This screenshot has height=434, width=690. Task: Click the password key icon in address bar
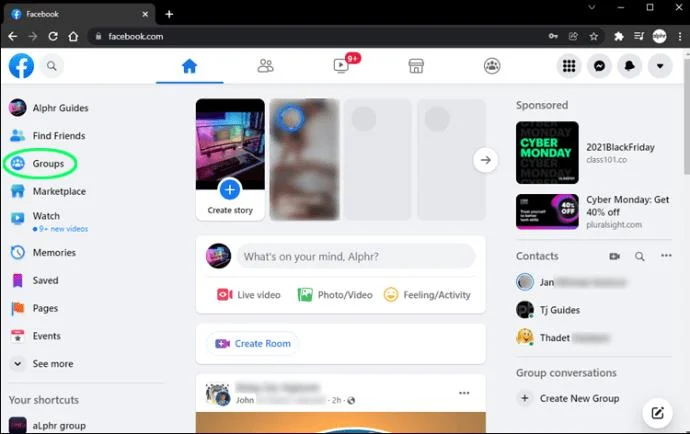click(553, 36)
